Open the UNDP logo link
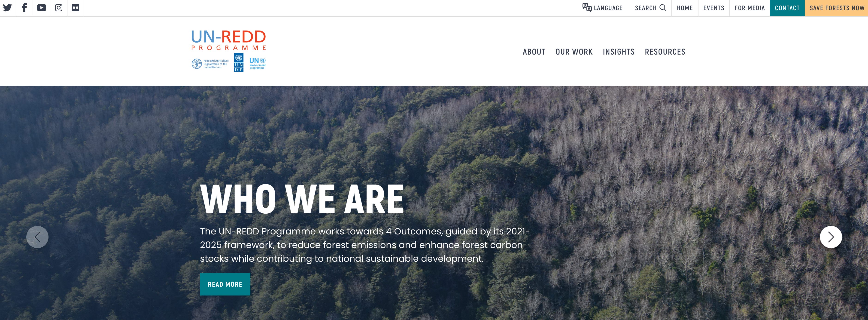 pos(239,62)
